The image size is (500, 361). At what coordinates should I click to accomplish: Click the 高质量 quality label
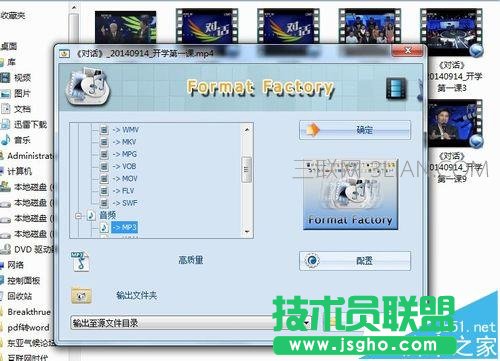(191, 260)
